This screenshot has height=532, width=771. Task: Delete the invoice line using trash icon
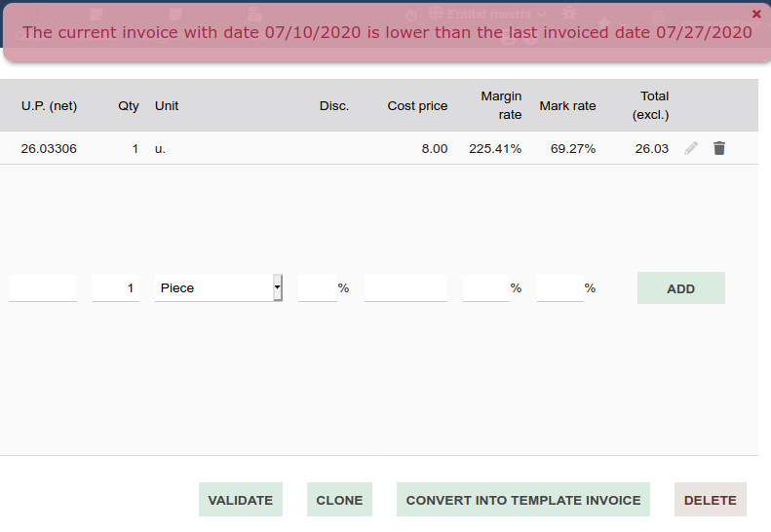(719, 148)
